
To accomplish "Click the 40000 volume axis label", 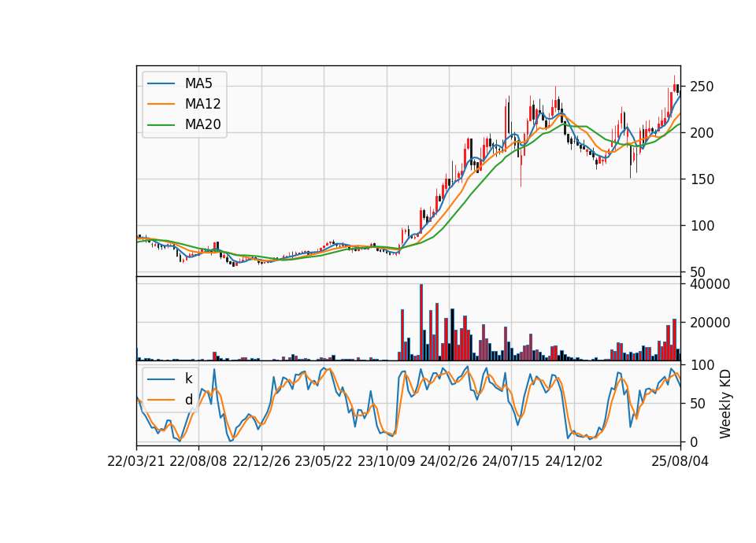I will tap(710, 284).
